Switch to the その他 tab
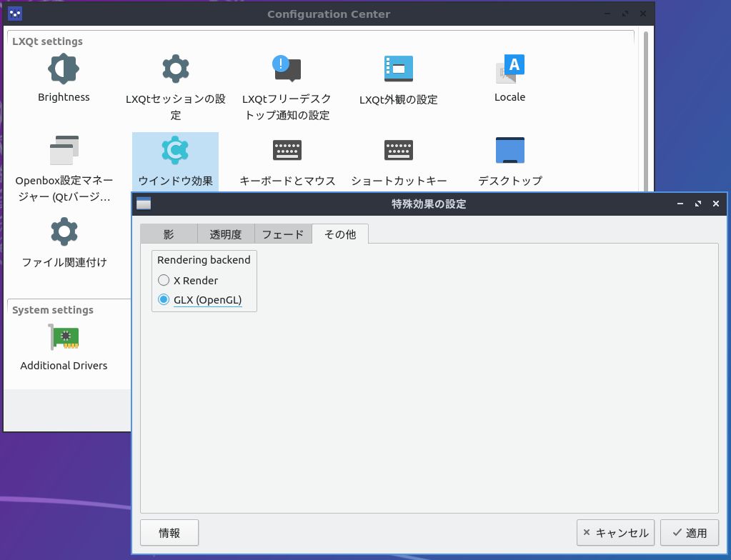 click(x=340, y=234)
